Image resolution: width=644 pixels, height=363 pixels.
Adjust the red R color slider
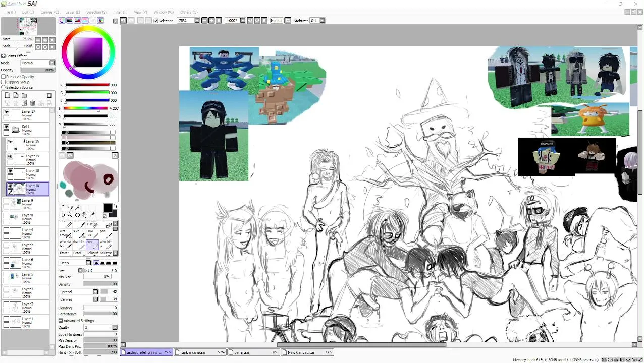87,85
